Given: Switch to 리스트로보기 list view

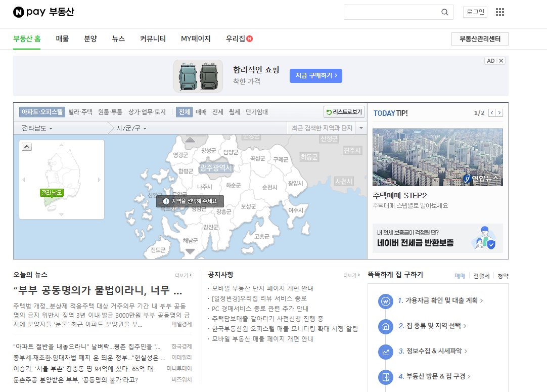Looking at the screenshot, I should tap(344, 112).
